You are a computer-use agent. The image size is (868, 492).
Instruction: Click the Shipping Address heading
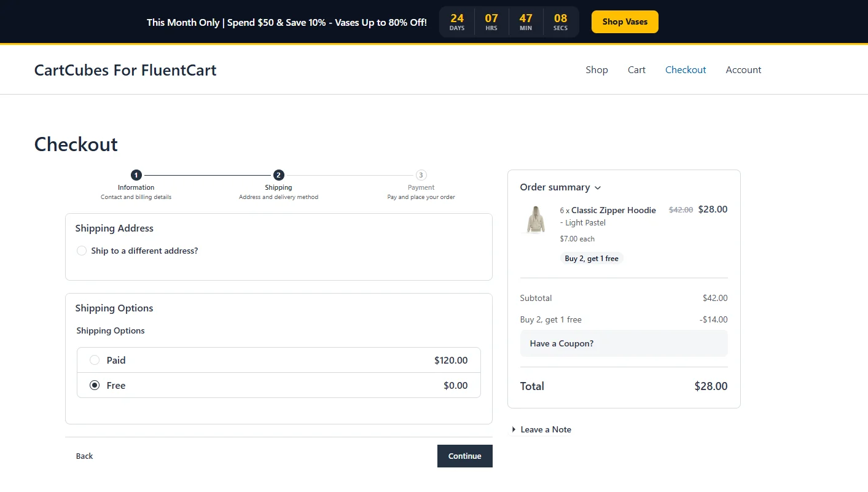(x=114, y=228)
